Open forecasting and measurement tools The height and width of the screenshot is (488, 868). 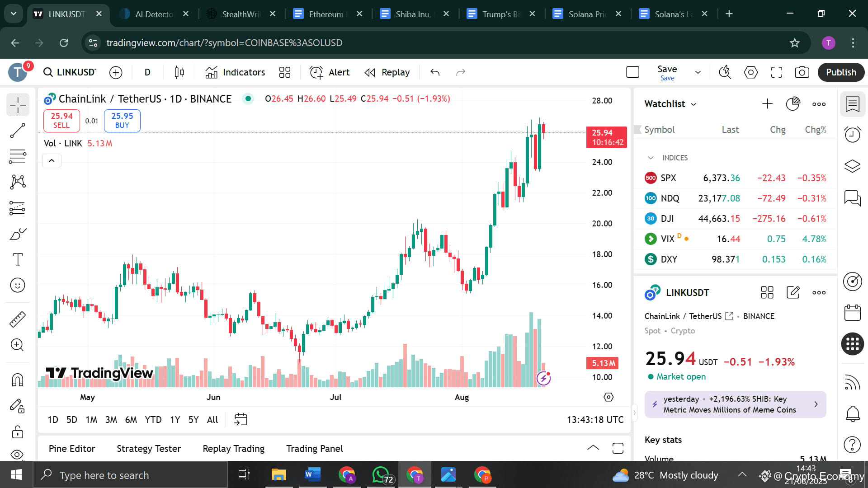click(x=18, y=208)
